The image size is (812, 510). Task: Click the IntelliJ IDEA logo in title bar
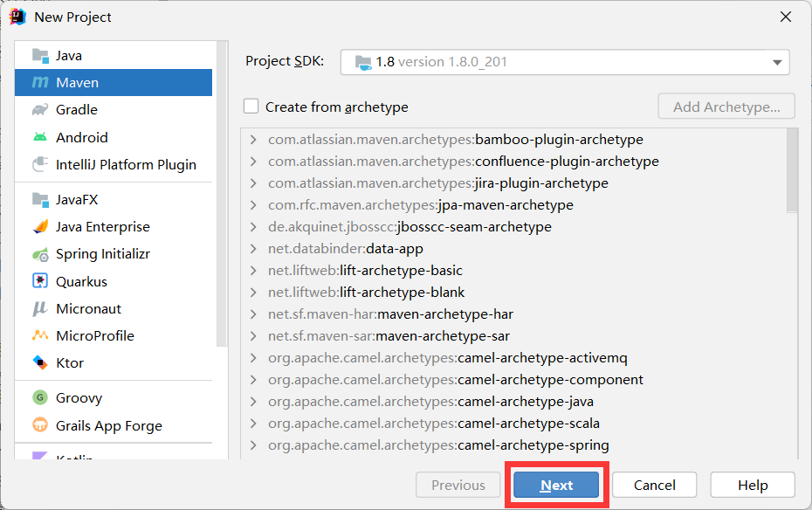pos(18,17)
